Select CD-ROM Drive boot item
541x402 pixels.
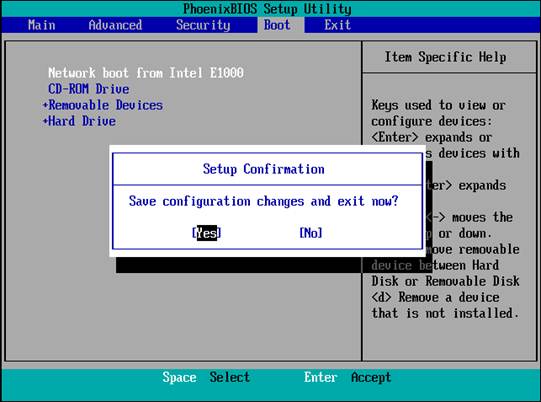coord(89,89)
